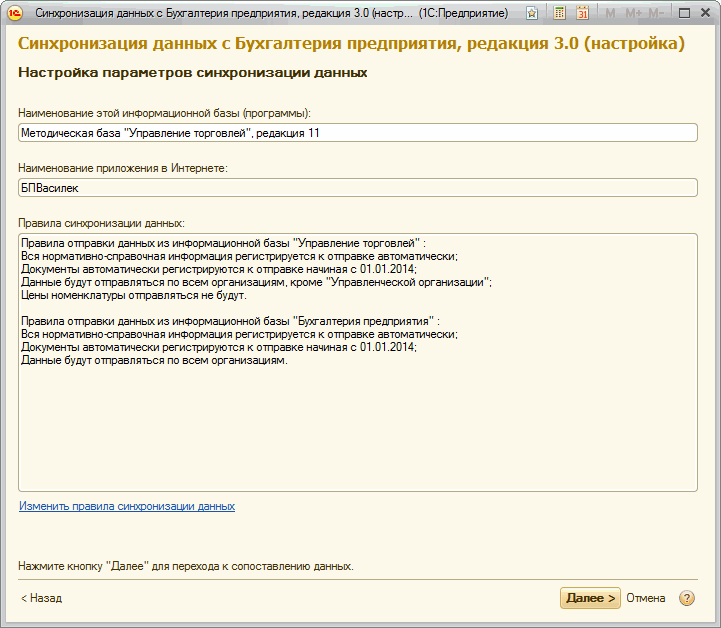Focus the information base name field
This screenshot has height=628, width=721.
click(358, 133)
